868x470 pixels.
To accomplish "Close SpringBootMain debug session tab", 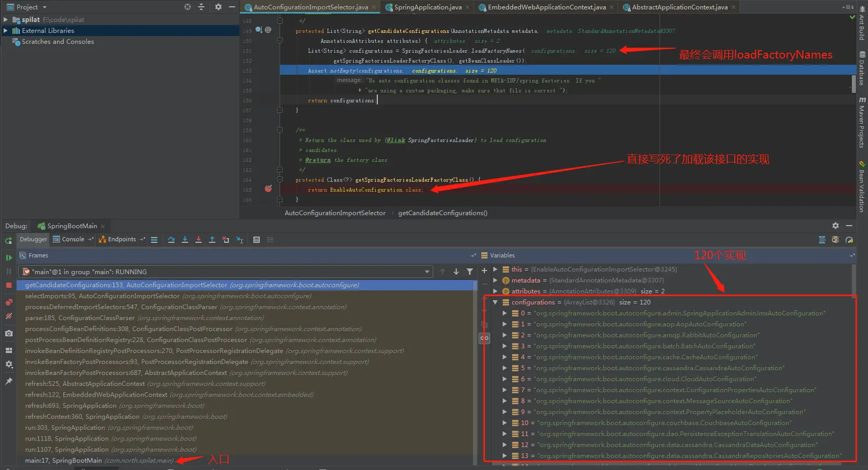I will pos(103,226).
